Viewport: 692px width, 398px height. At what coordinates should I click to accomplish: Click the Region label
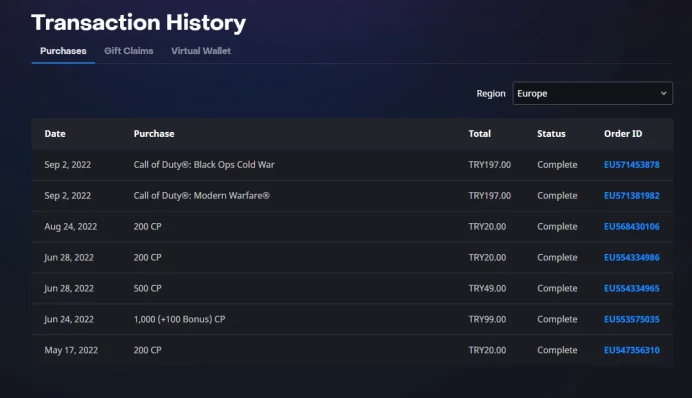(491, 94)
